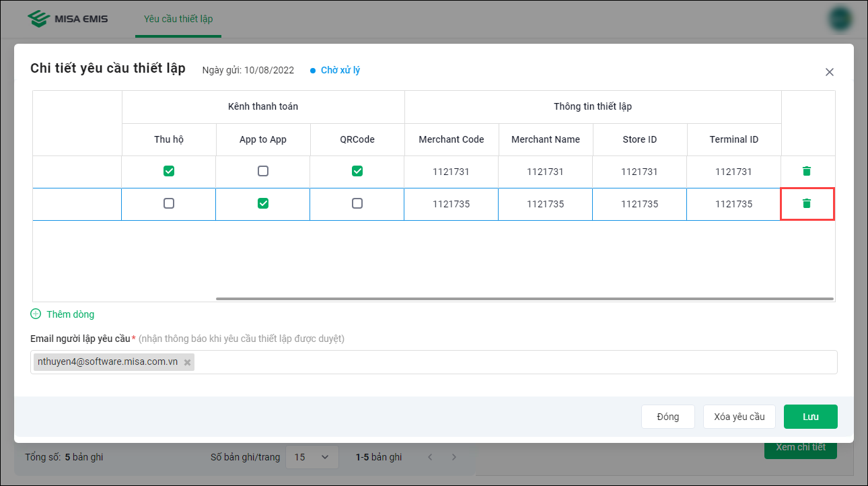The width and height of the screenshot is (868, 486).
Task: Select Merchant Name cell 1121735
Action: point(546,204)
